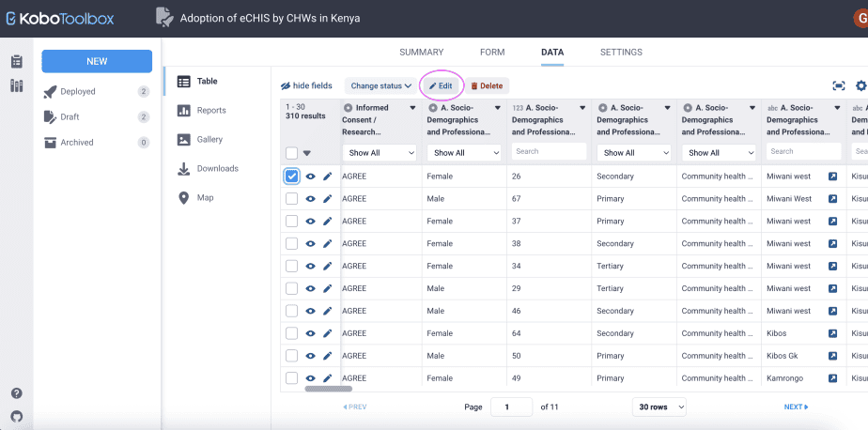Click pencil edit icon in first row

point(328,177)
